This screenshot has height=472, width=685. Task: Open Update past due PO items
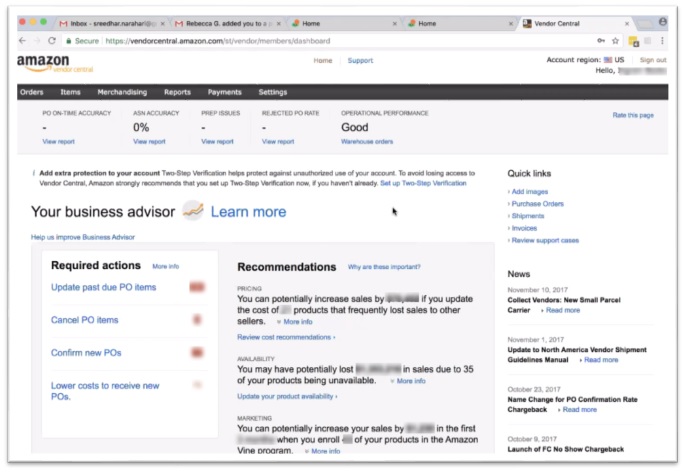click(x=104, y=287)
